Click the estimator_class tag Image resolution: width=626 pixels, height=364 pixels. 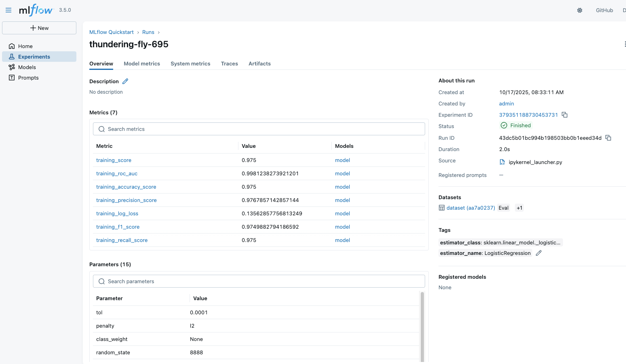click(500, 242)
